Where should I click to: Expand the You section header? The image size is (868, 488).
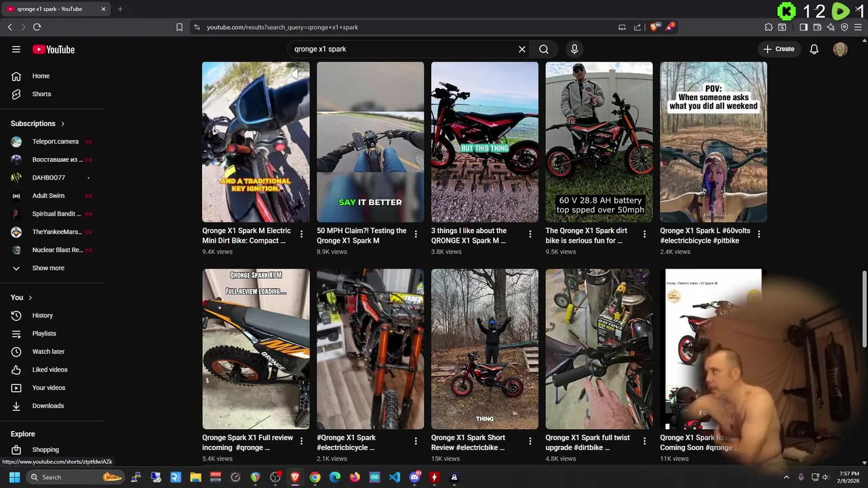21,298
